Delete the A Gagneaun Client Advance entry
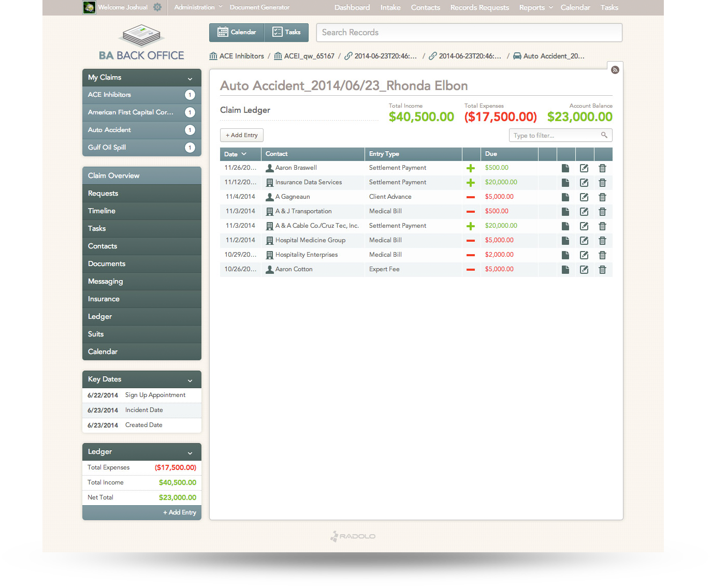The image size is (712, 588). (602, 197)
